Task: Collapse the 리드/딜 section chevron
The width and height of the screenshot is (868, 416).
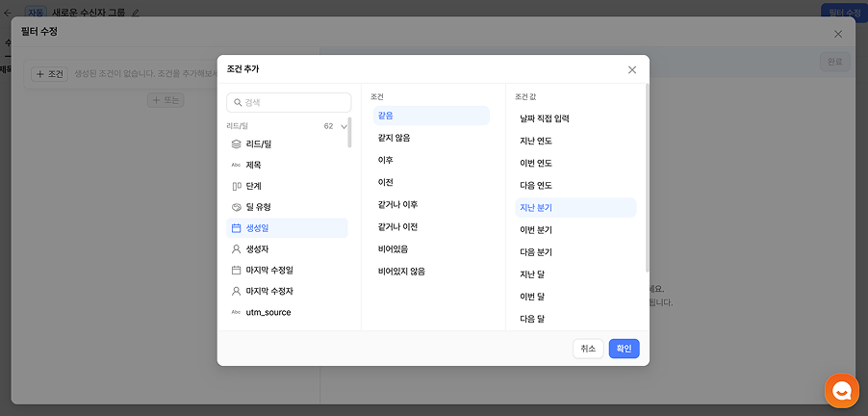Action: 344,126
